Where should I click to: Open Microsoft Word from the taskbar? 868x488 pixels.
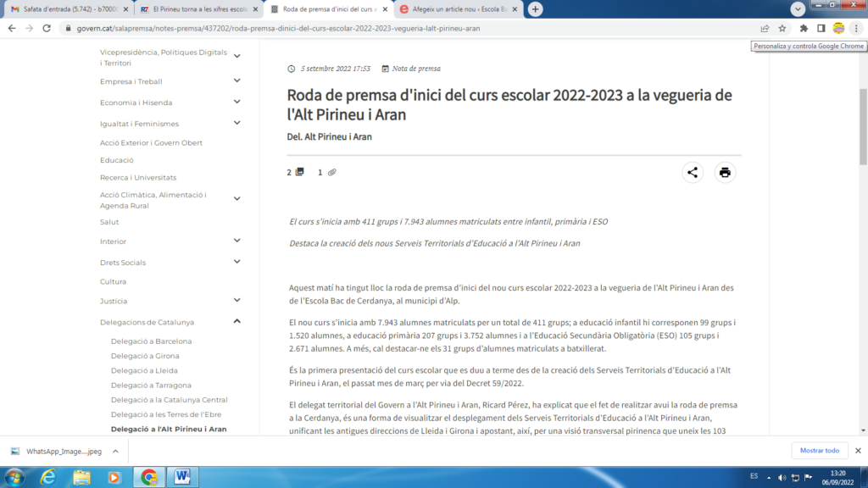pos(182,477)
